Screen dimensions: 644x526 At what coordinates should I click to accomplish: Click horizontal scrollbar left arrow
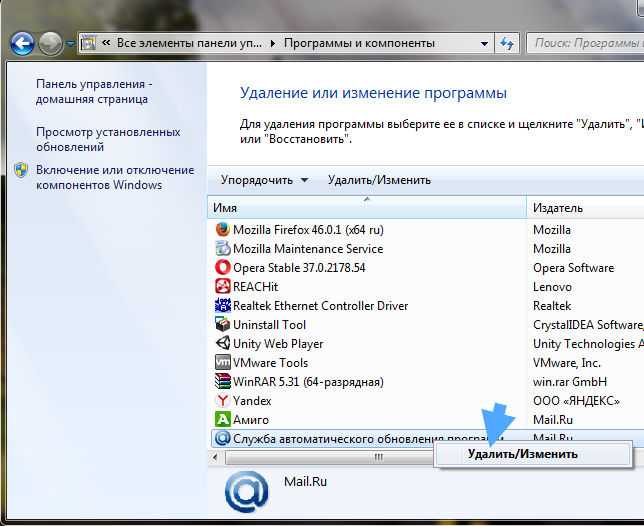215,457
